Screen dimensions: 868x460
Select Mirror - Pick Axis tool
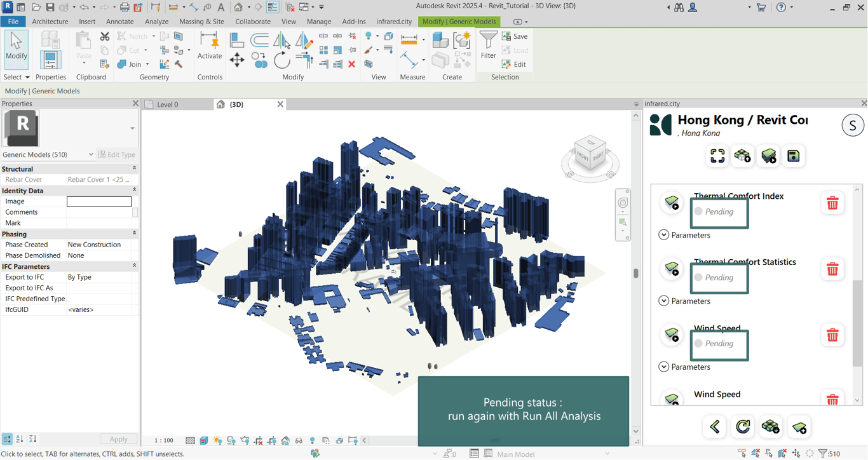[281, 40]
